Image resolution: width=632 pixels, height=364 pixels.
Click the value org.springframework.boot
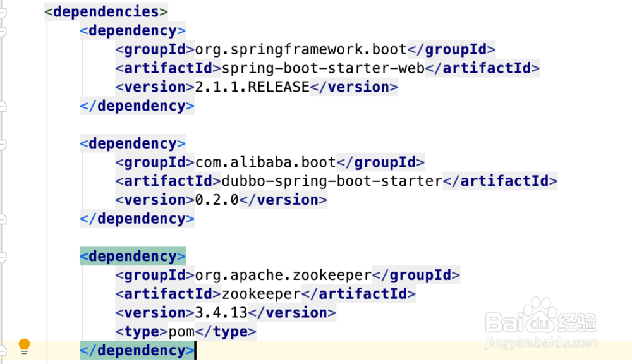pos(301,49)
